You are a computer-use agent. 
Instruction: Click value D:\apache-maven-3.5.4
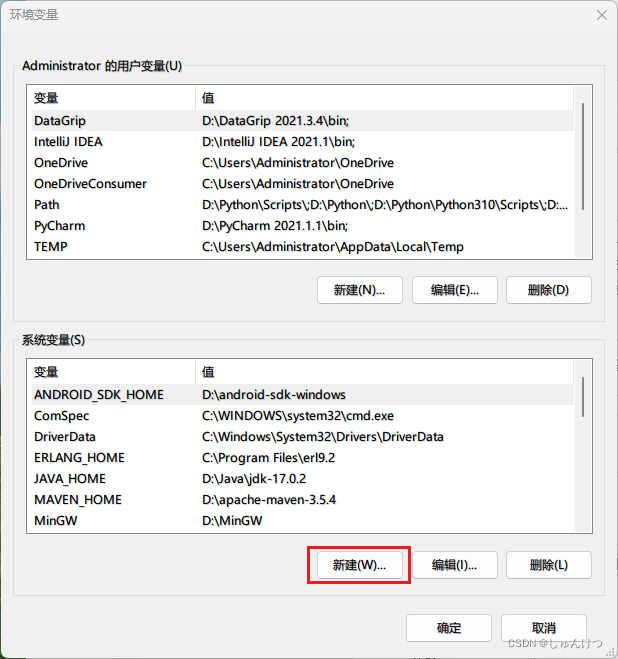(269, 500)
